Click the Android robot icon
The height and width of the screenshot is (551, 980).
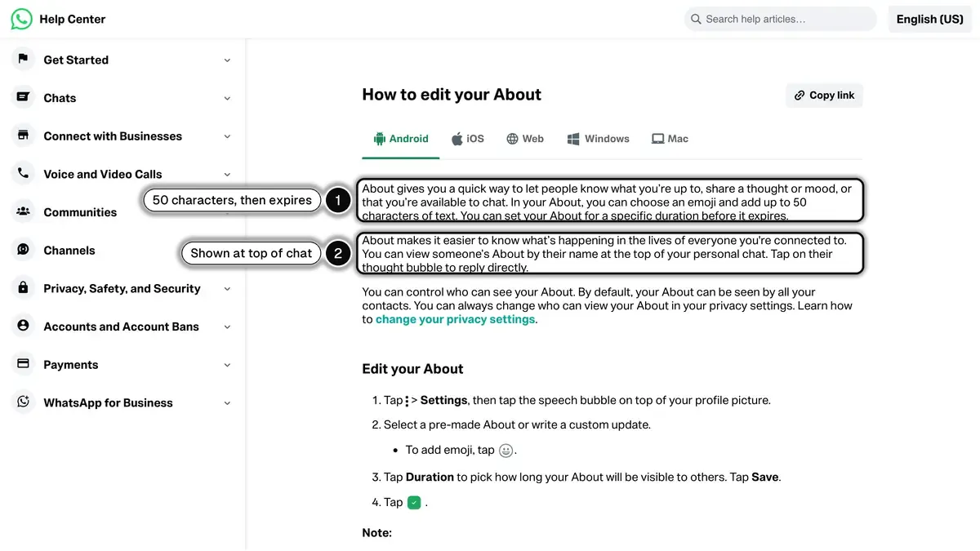click(x=379, y=139)
